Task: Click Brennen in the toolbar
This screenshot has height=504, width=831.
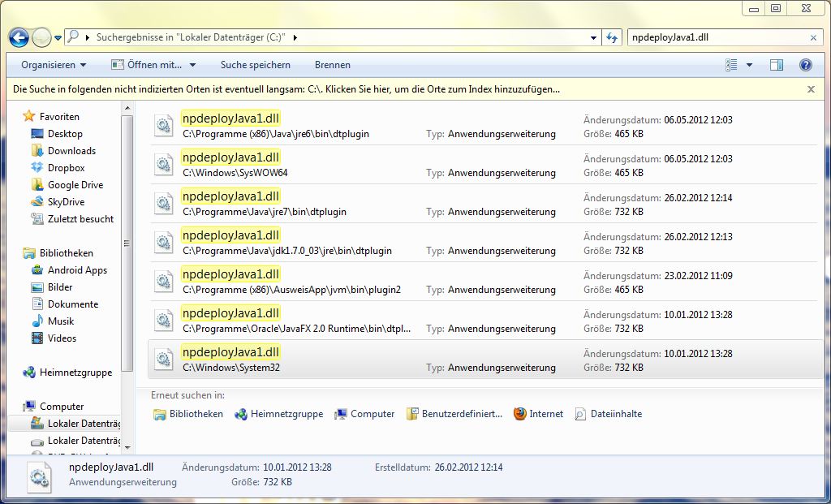Action: [x=332, y=65]
